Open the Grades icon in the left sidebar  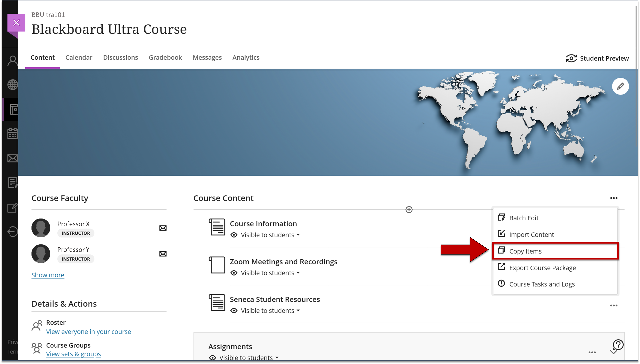[13, 183]
